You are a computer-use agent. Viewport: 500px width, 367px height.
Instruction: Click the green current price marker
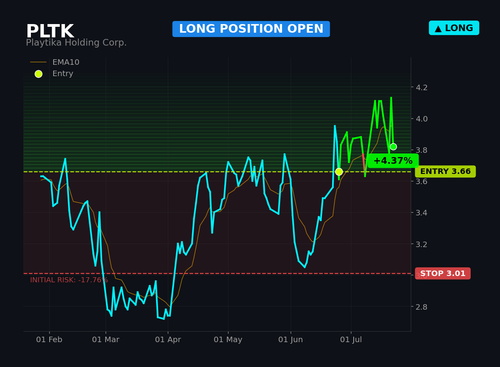pyautogui.click(x=393, y=147)
